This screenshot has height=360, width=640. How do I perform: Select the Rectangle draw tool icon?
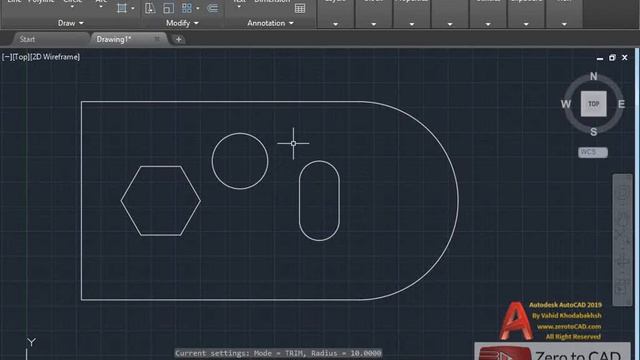coord(121,8)
